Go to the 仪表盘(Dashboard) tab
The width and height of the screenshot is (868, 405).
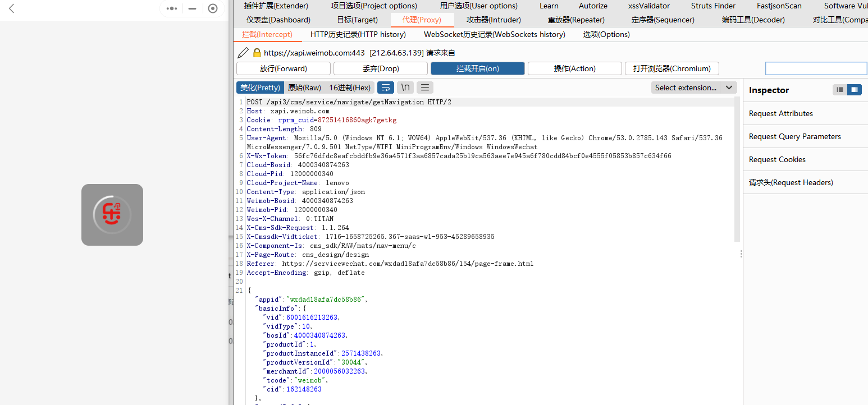pos(278,20)
